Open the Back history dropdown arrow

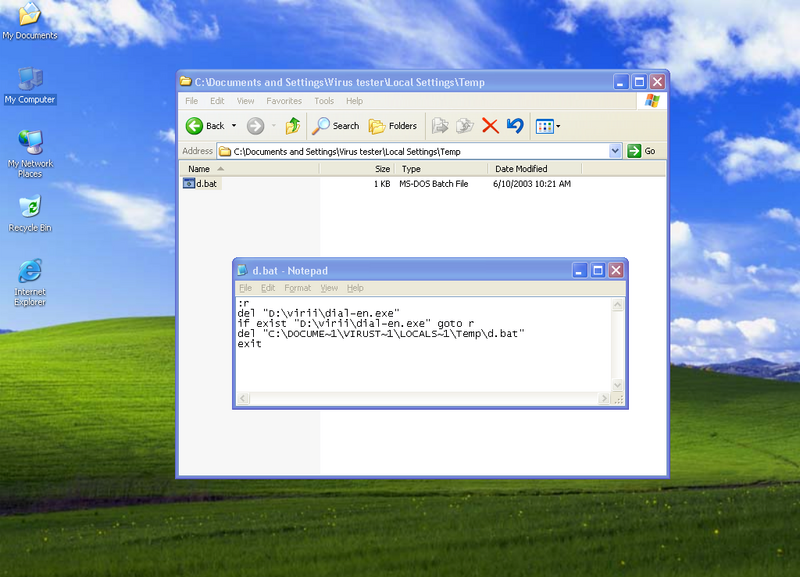click(x=234, y=126)
